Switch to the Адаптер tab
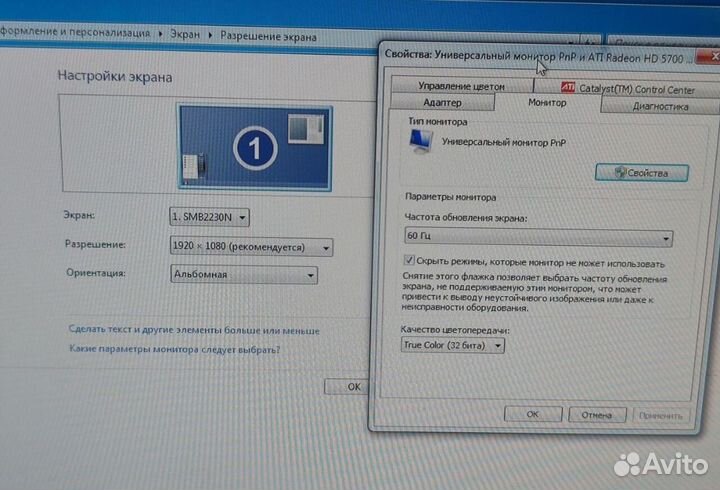Screen dimensions: 720x490 (442, 103)
